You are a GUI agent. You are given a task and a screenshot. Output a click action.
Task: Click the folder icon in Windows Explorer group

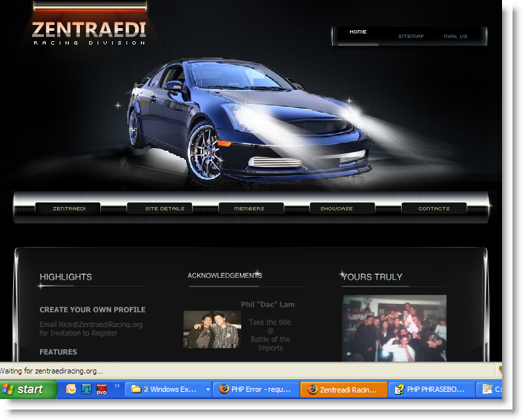(x=136, y=389)
